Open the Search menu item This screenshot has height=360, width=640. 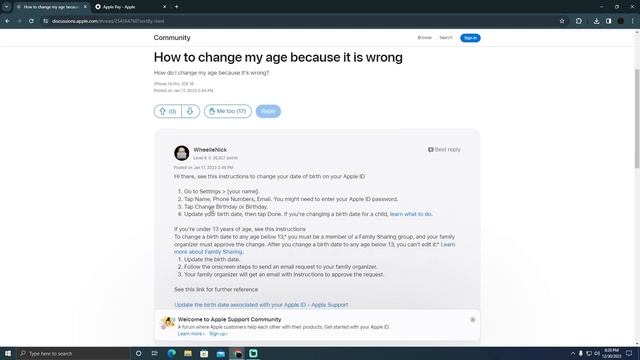pyautogui.click(x=446, y=38)
